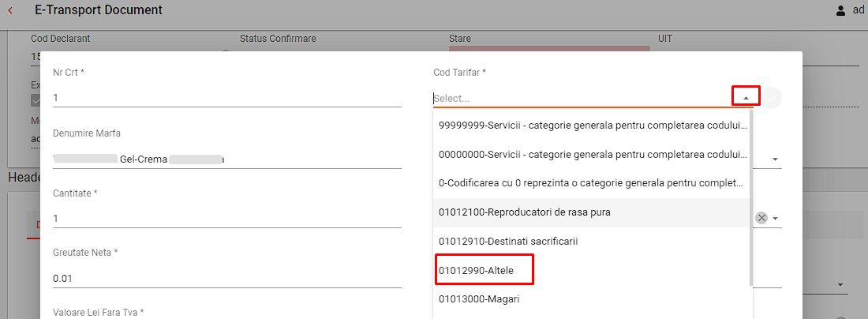Select 99999999-Servicii option in list

(593, 125)
